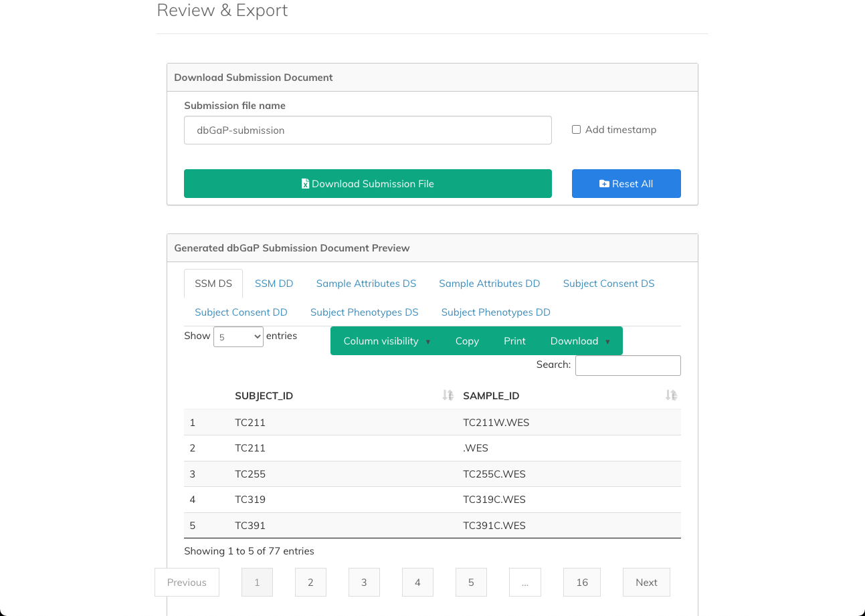Open the Sample Attributes DD tab
Image resolution: width=865 pixels, height=616 pixels.
489,284
